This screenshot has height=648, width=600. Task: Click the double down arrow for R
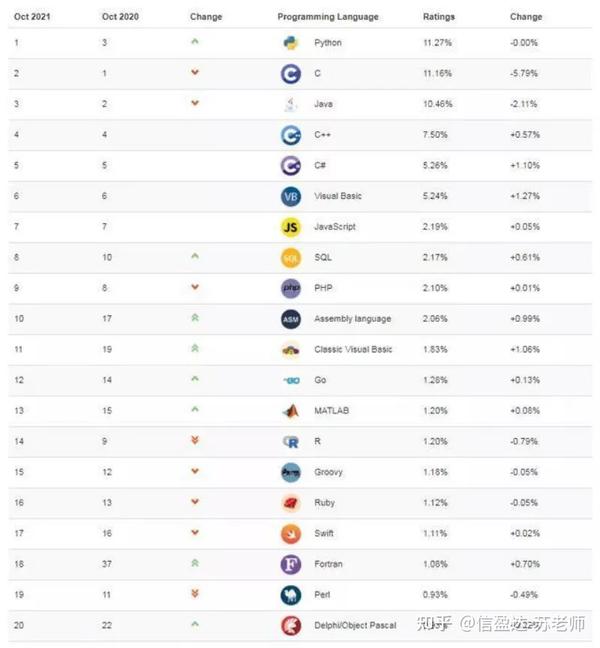click(x=195, y=441)
